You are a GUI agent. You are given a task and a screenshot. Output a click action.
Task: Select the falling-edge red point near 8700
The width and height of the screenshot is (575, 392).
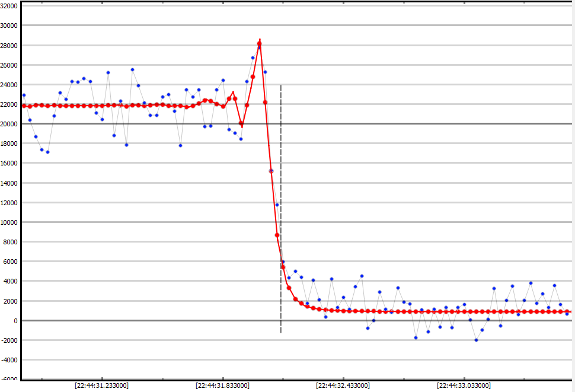pyautogui.click(x=277, y=235)
